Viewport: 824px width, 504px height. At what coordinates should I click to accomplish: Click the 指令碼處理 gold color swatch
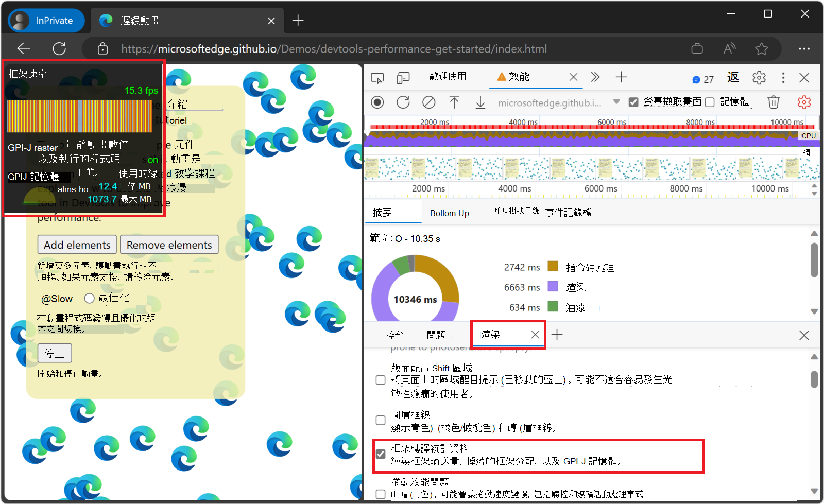pos(553,266)
